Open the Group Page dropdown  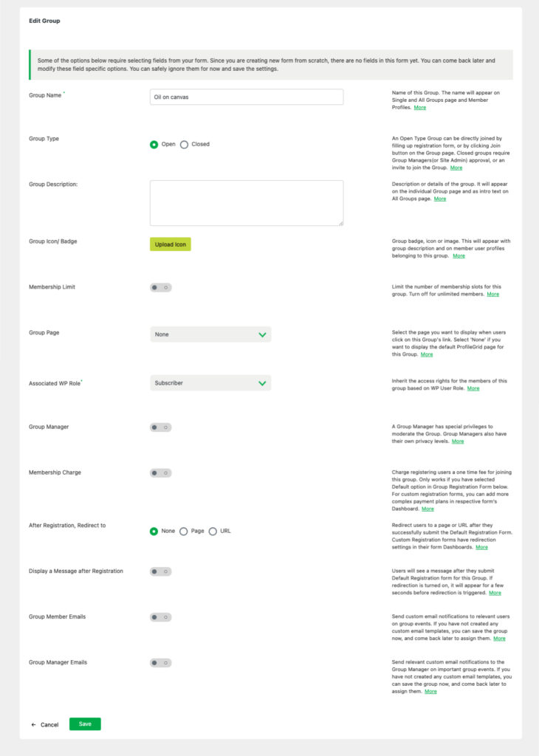click(210, 334)
